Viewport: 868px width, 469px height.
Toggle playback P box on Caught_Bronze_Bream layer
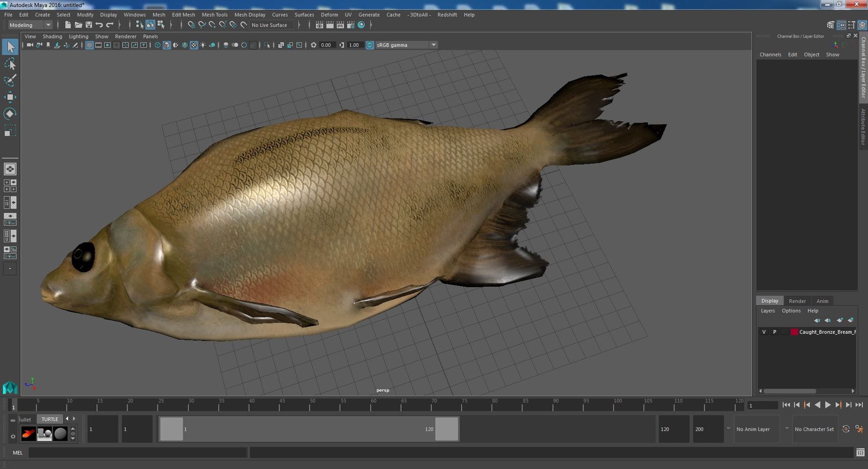[x=774, y=332]
